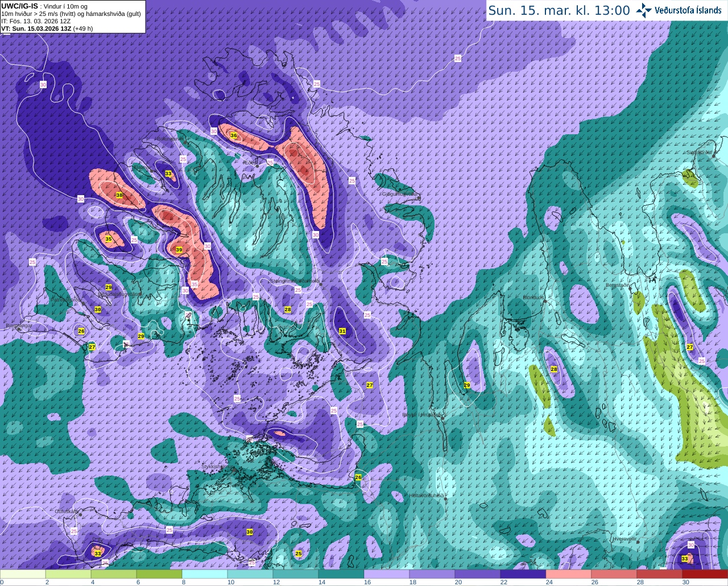This screenshot has height=586, width=728.
Task: Click the Steingrímsfjarðarheiði station label
Action: (295, 281)
